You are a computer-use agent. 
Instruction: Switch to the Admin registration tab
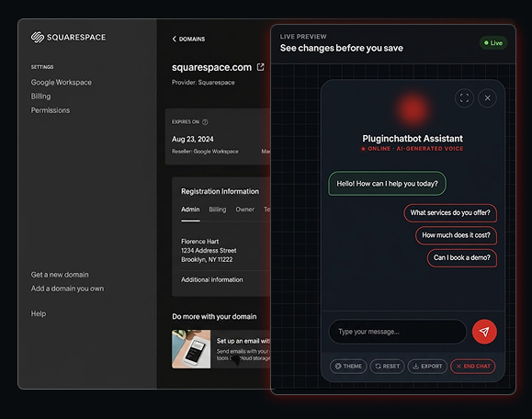click(x=190, y=209)
